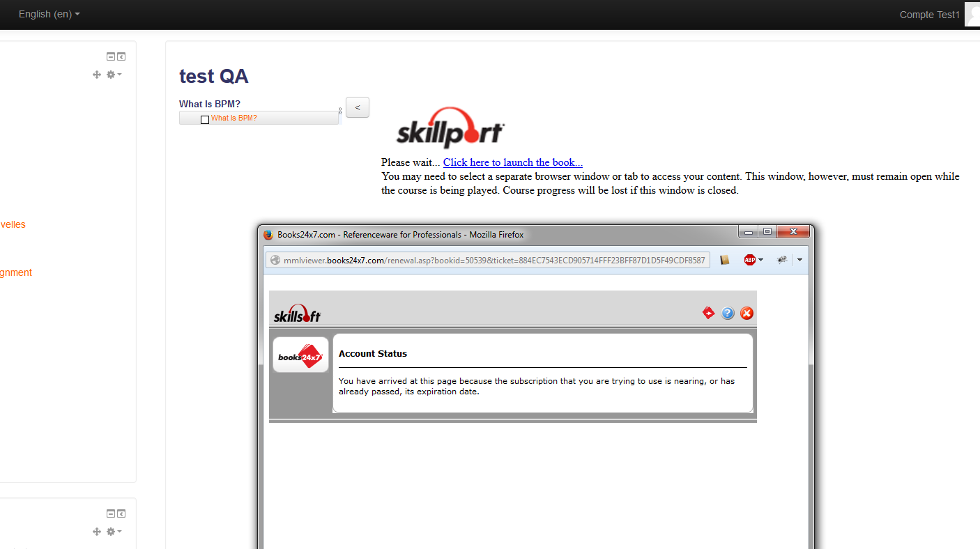Viewport: 980px width, 549px height.
Task: Click the Adblock Plus ABP icon
Action: pyautogui.click(x=750, y=260)
